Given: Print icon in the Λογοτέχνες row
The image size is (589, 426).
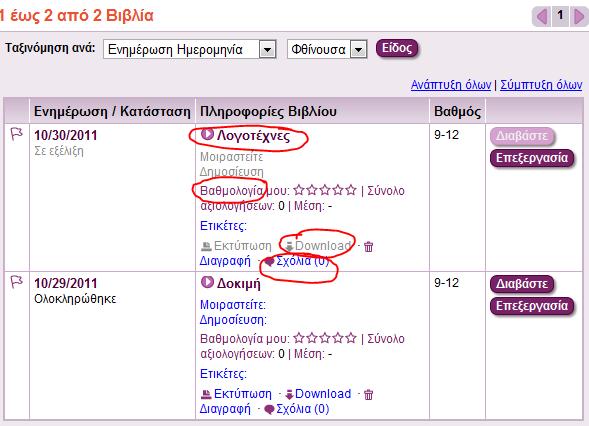Looking at the screenshot, I should pyautogui.click(x=206, y=246).
